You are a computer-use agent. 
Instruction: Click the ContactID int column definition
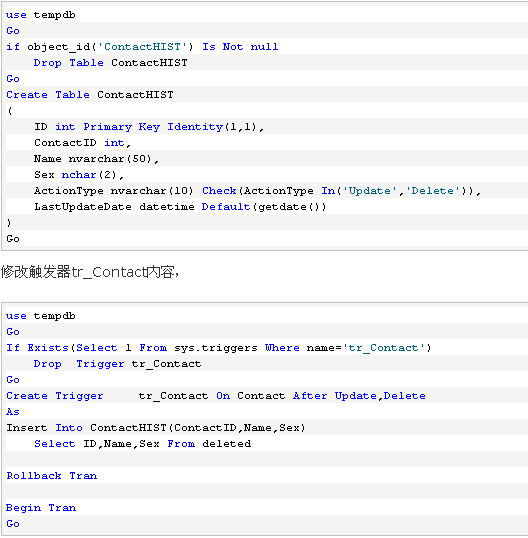point(82,143)
